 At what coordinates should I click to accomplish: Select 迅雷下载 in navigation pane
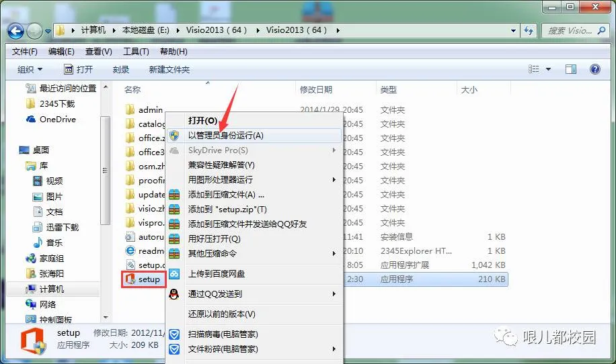55,227
